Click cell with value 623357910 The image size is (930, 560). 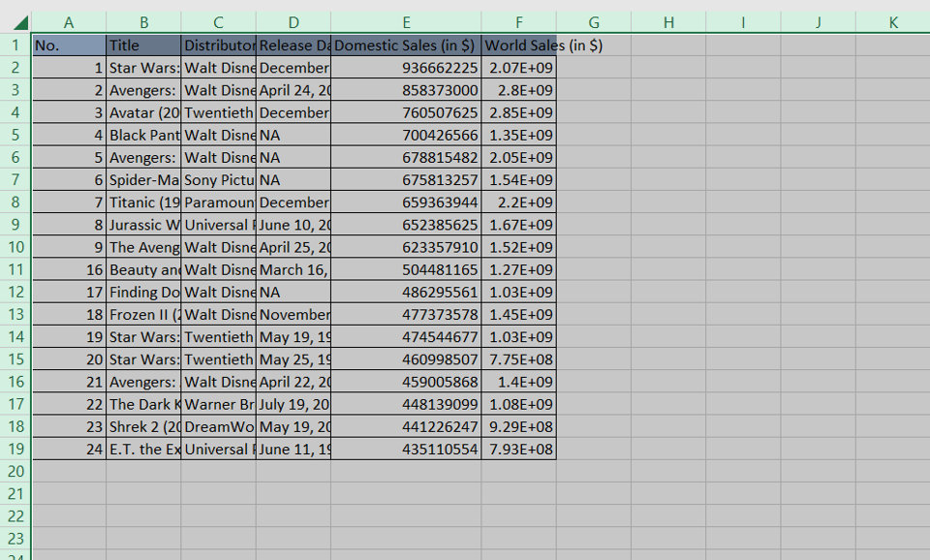(406, 247)
